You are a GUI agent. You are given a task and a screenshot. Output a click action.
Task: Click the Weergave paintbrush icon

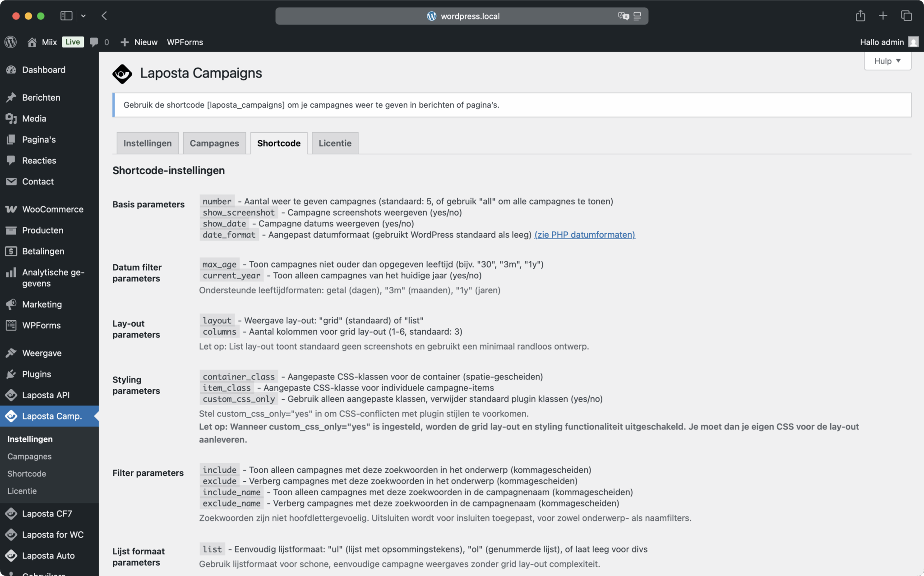pos(11,353)
